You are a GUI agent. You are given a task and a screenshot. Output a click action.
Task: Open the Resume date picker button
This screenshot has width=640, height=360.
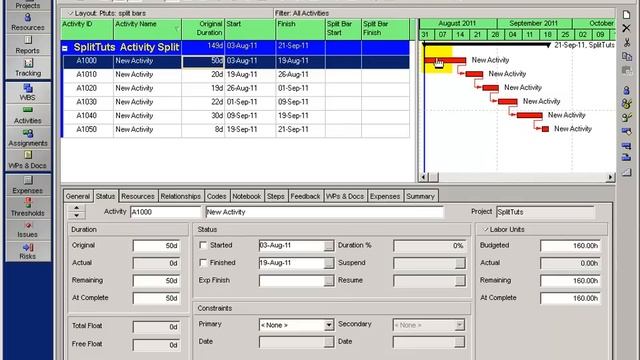click(460, 280)
